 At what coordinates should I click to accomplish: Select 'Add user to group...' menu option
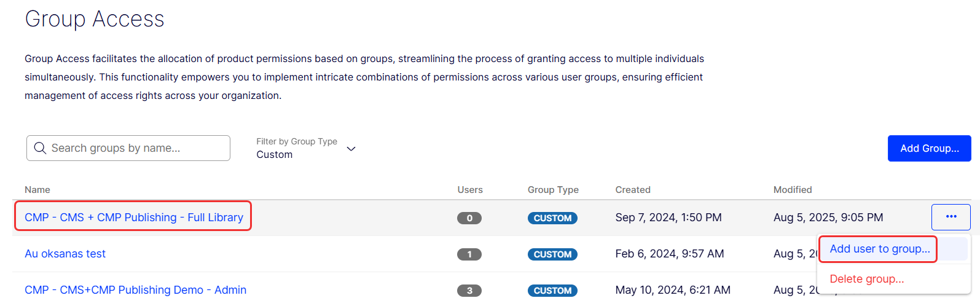click(879, 249)
